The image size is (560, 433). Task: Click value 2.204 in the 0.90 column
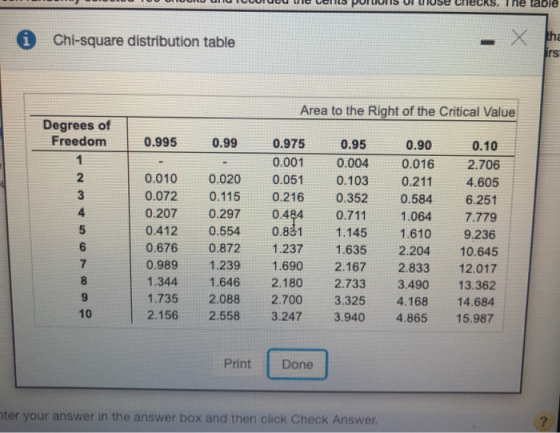[x=414, y=251]
